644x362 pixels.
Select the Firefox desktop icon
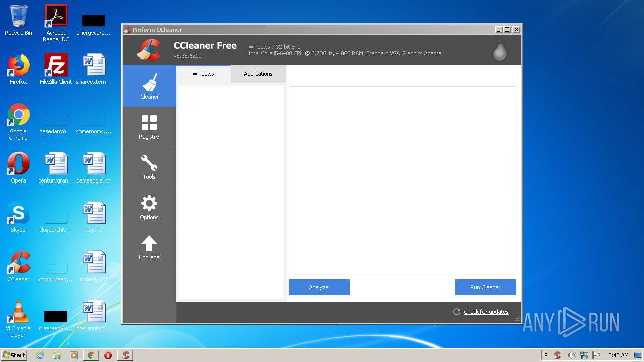(x=18, y=69)
